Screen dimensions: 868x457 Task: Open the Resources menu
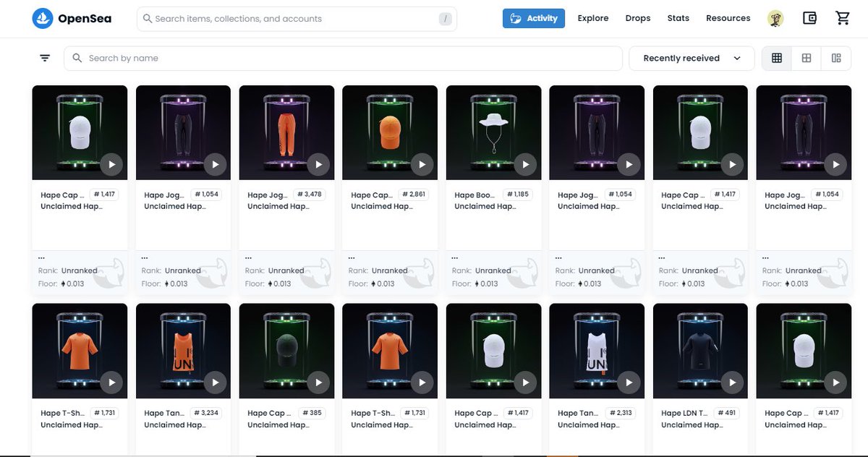tap(728, 19)
